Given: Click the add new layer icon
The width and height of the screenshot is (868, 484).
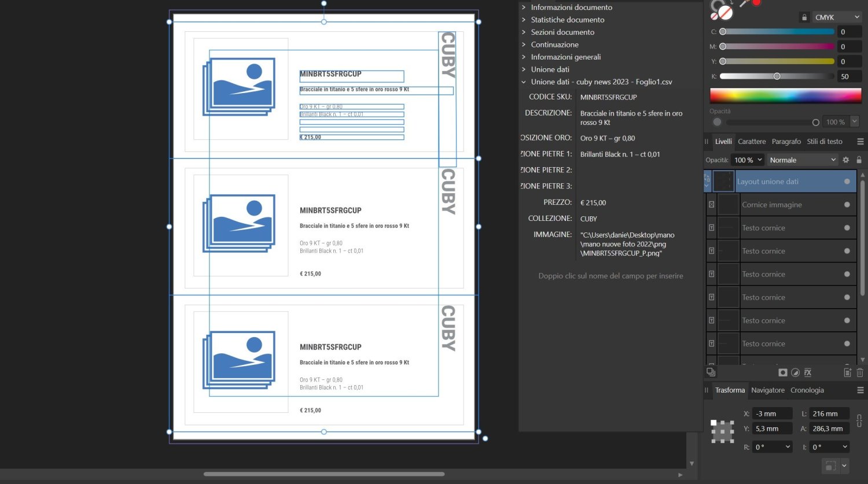Looking at the screenshot, I should (x=847, y=372).
